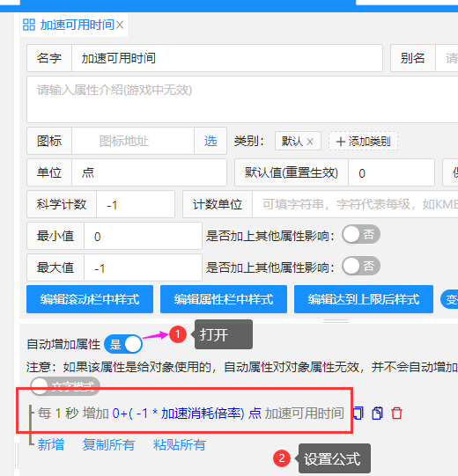Screen dimensions: 458x476
Task: Delete the formula row with red trash icon
Action: 396,414
